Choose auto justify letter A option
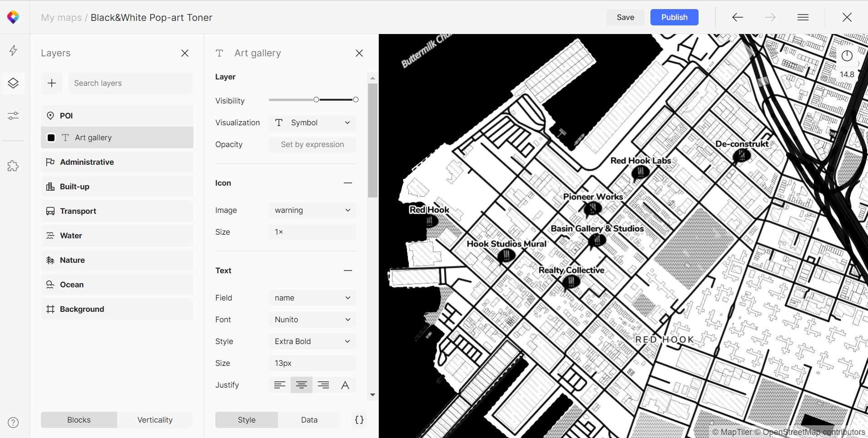The image size is (868, 438). click(x=345, y=385)
